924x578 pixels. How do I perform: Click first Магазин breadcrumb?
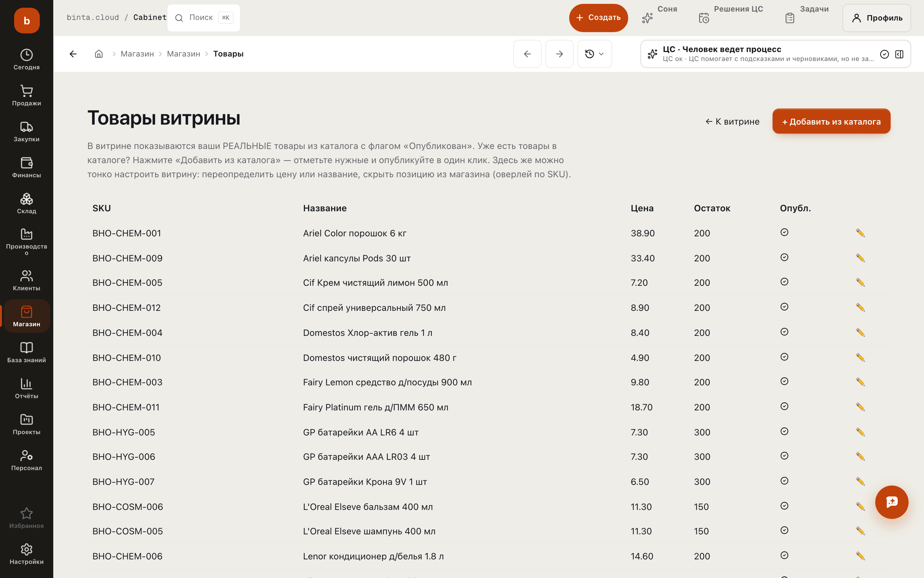pos(137,54)
